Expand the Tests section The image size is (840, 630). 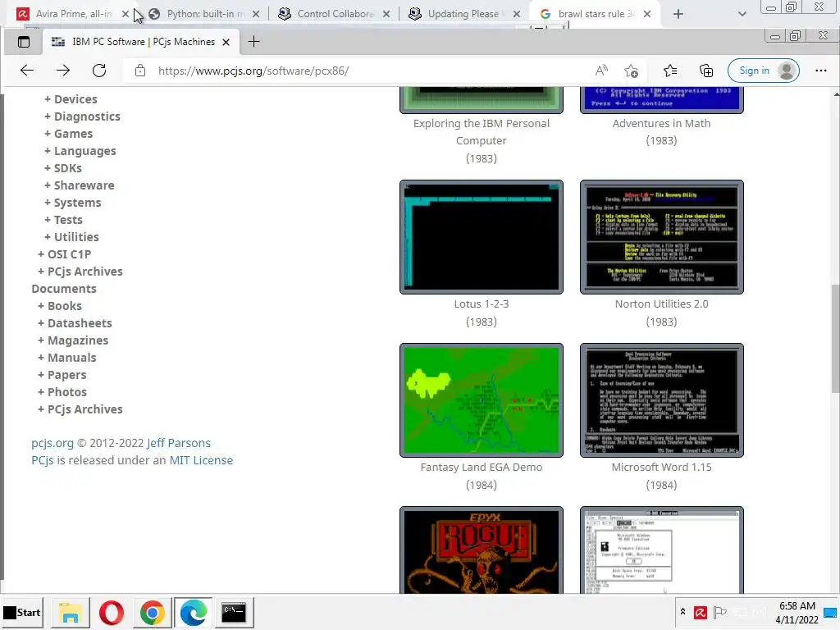click(63, 220)
